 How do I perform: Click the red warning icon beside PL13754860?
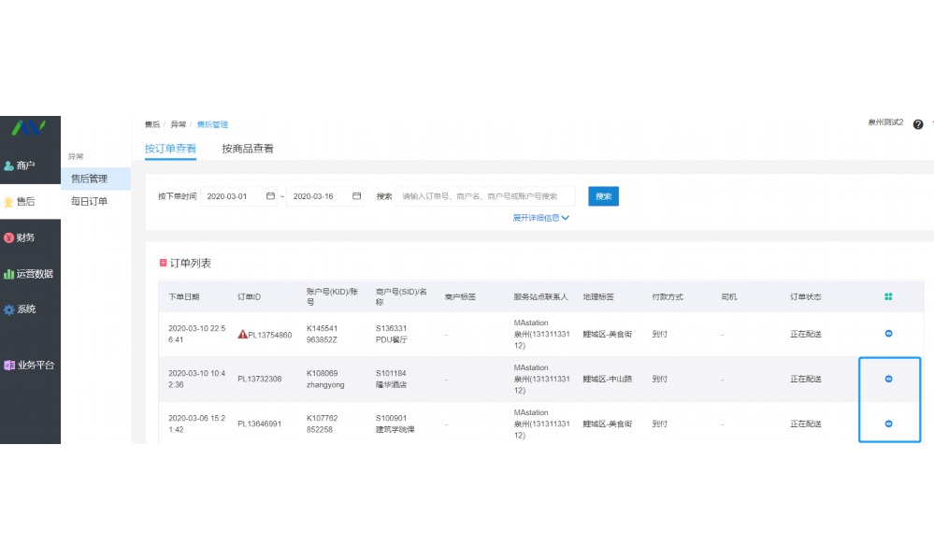point(243,333)
